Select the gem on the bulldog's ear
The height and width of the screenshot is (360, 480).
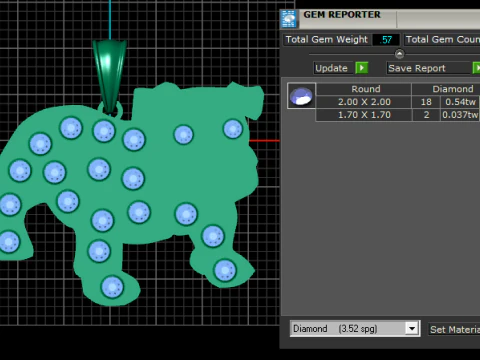[233, 129]
